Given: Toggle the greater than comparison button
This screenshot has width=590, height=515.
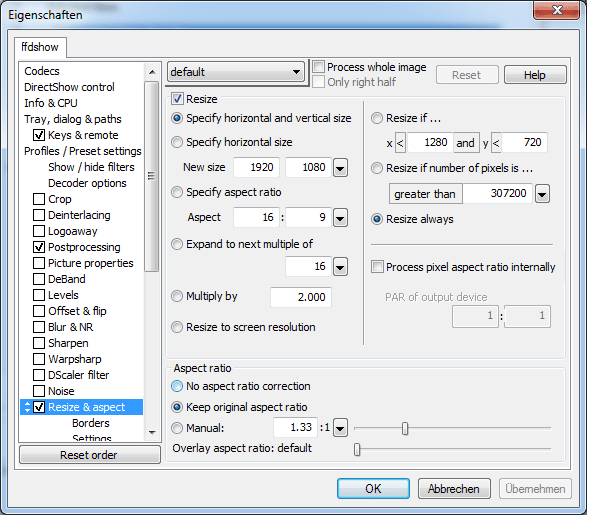Looking at the screenshot, I should pos(425,194).
